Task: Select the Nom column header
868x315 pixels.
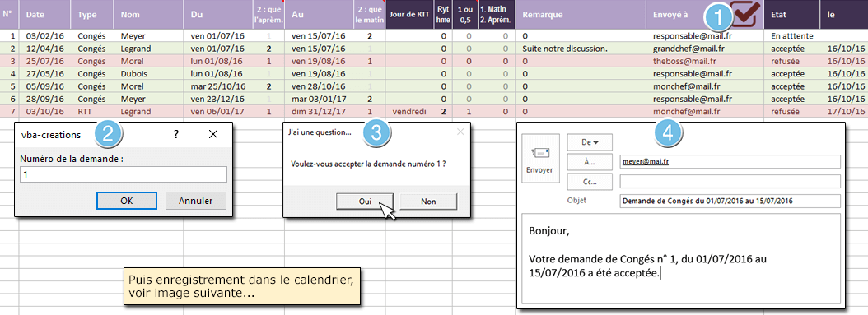Action: 148,15
